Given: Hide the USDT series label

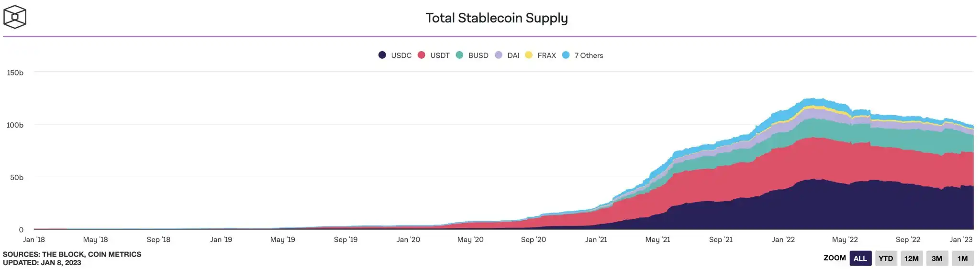Looking at the screenshot, I should (440, 55).
